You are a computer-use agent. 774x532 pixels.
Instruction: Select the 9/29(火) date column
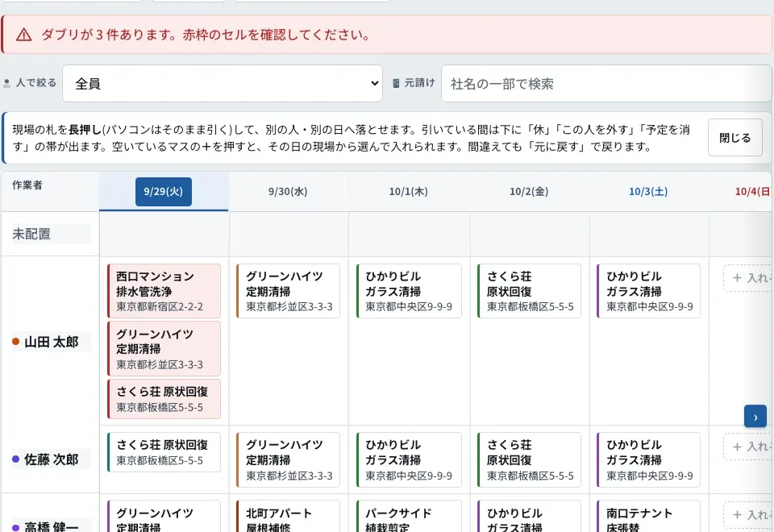164,192
